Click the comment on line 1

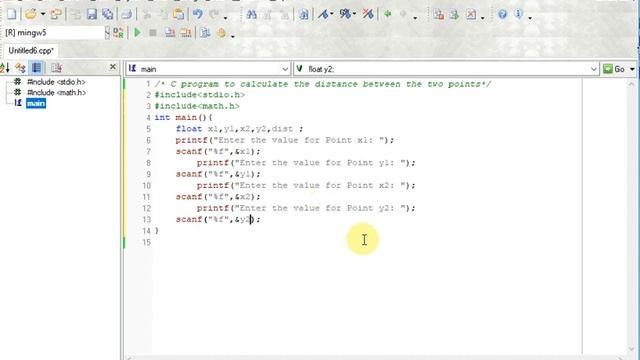pos(323,84)
